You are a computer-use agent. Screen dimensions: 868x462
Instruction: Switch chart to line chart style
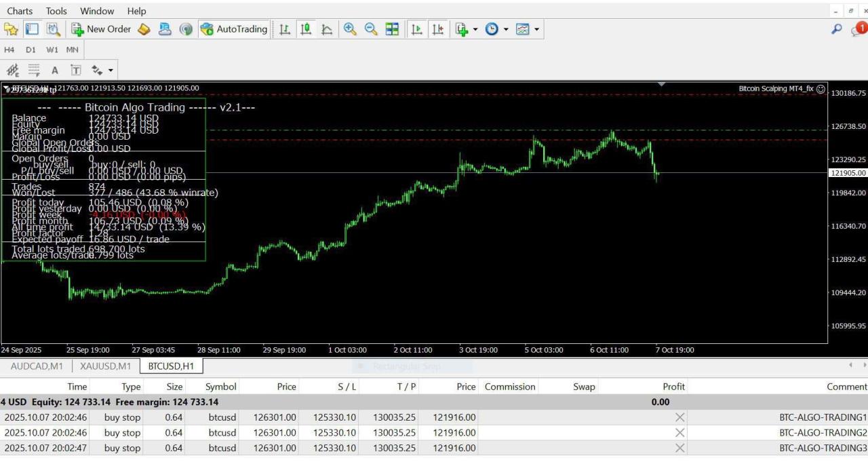[x=327, y=29]
